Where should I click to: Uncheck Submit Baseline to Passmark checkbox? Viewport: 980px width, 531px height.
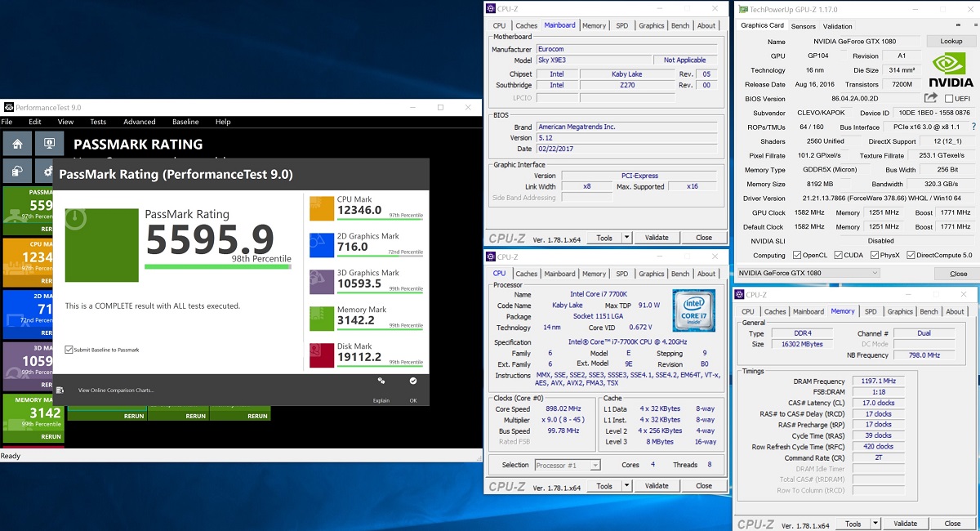(69, 350)
